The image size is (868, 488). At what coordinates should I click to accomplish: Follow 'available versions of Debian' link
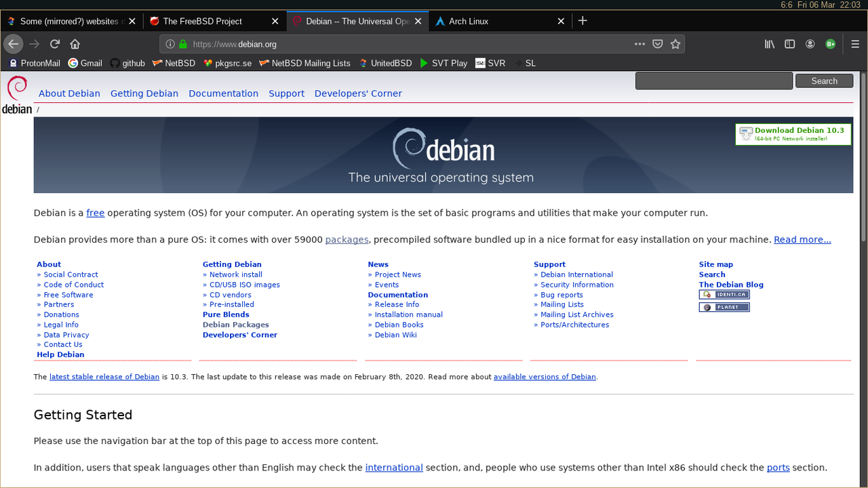coord(545,377)
